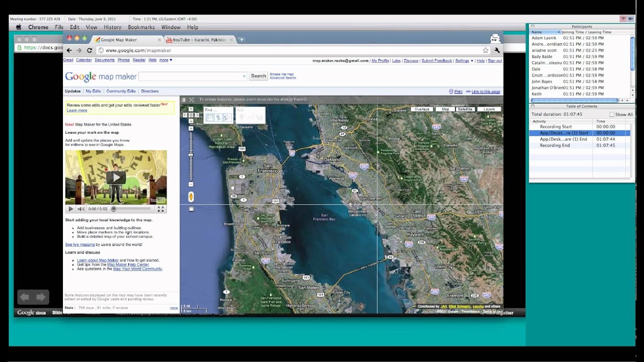Click the video progress bar
Image resolution: width=644 pixels, height=362 pixels.
[132, 209]
